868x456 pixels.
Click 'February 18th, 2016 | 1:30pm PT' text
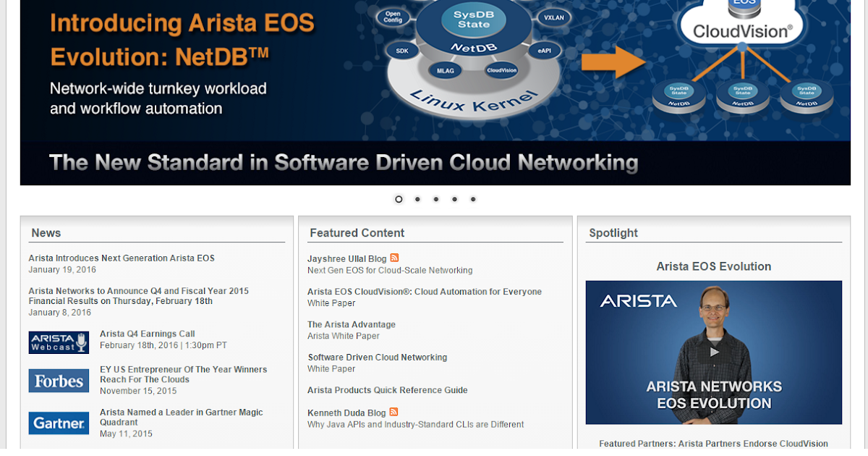pos(163,345)
